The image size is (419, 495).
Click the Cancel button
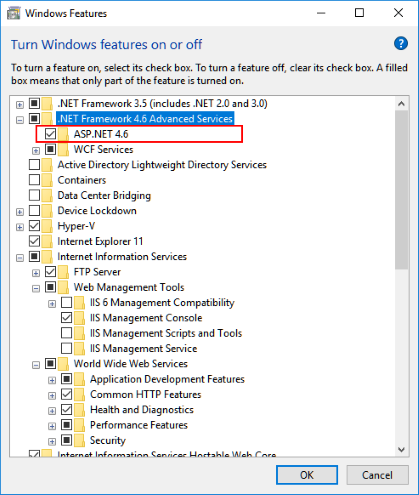377,475
